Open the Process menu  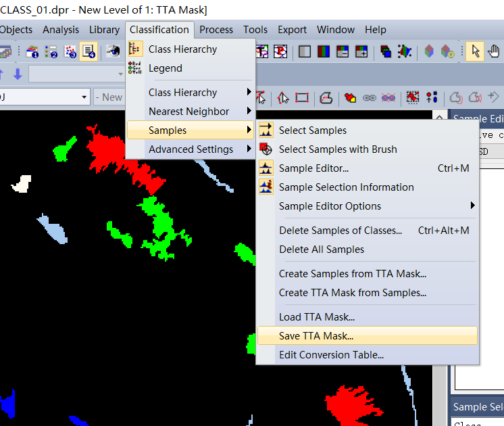[x=216, y=30]
